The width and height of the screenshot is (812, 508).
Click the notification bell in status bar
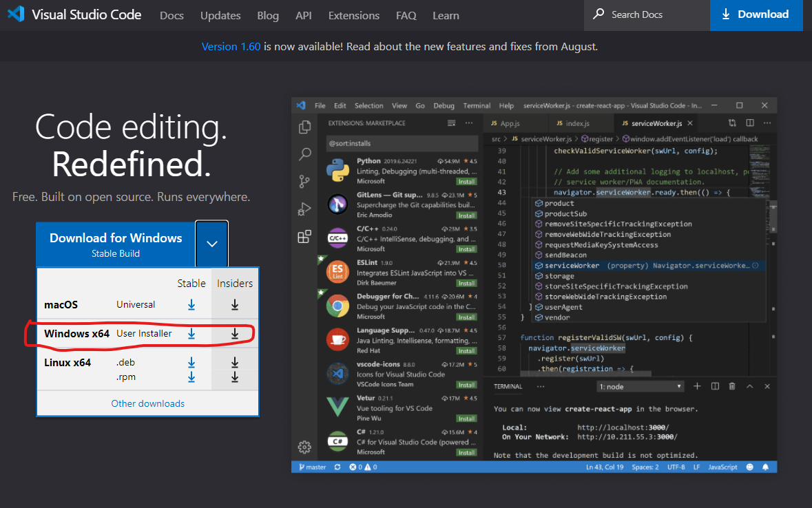pyautogui.click(x=765, y=467)
